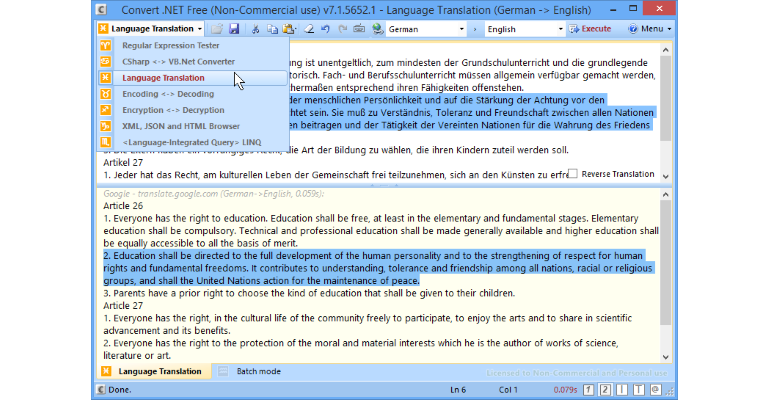Screen dimensions: 770x400
Task: Click the Execute button
Action: 590,29
